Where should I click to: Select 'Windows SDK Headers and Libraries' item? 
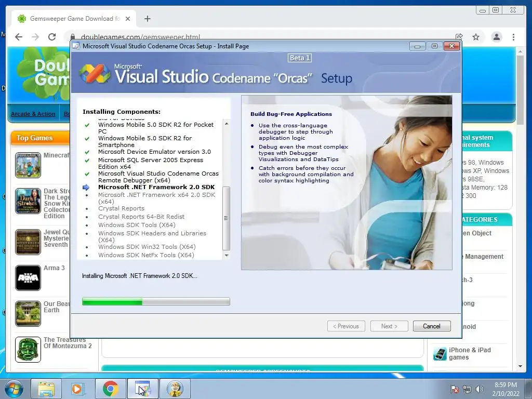point(152,236)
